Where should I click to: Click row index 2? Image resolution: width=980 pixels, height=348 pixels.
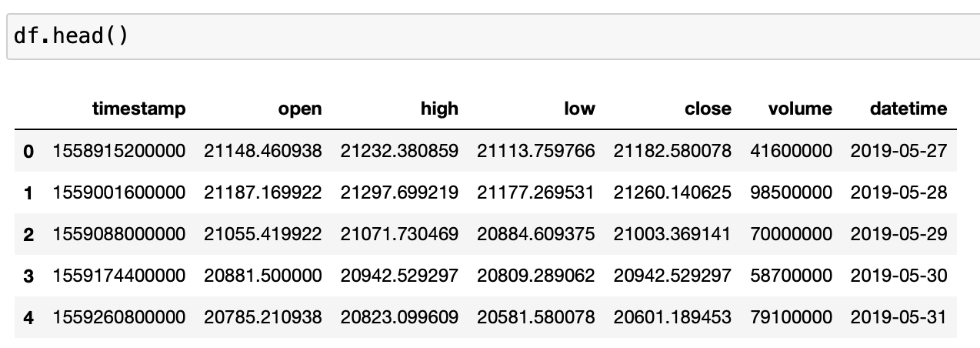coord(28,234)
